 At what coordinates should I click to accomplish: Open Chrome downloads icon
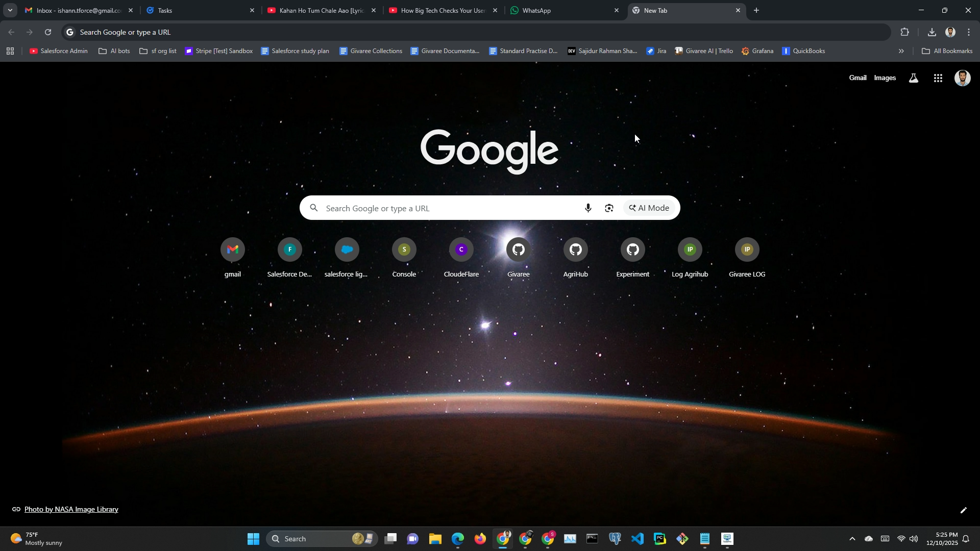932,32
